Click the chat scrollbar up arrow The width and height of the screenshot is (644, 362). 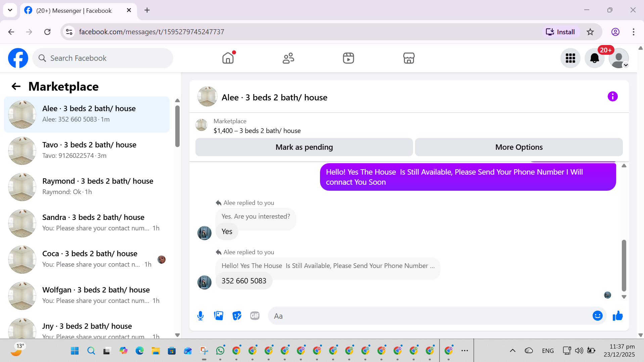point(624,166)
